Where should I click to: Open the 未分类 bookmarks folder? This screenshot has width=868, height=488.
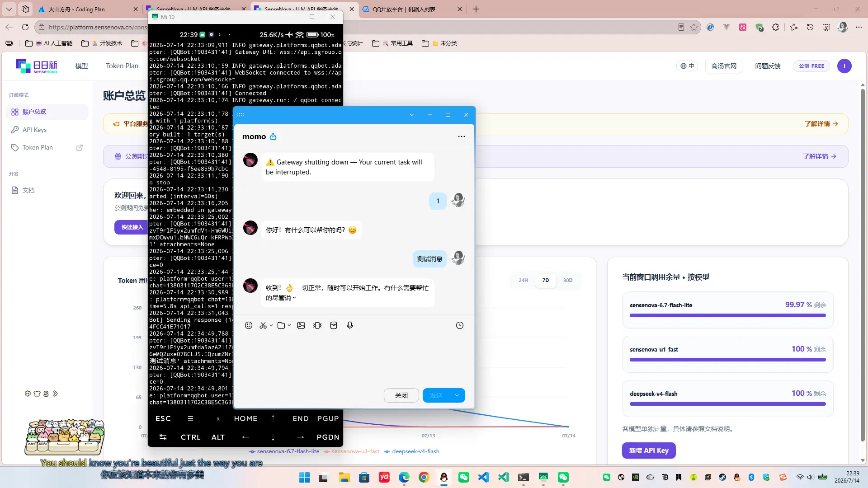click(x=439, y=43)
